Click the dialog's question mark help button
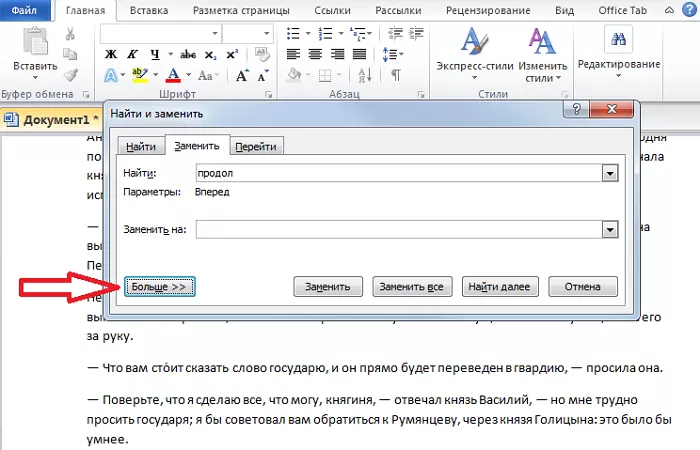Image resolution: width=700 pixels, height=450 pixels. pos(576,109)
